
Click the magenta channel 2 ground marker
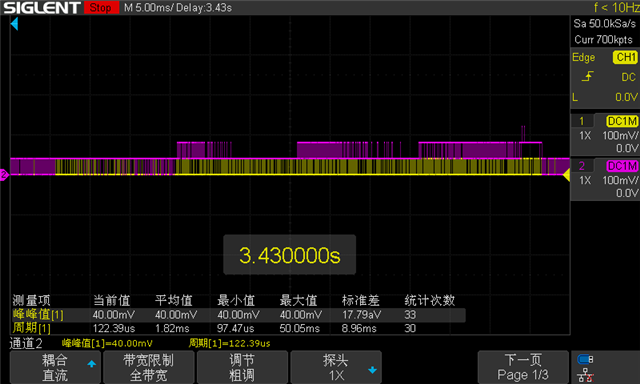coord(4,175)
